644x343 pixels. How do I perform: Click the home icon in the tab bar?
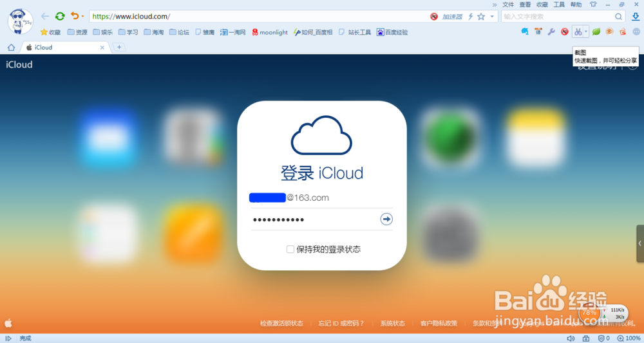11,47
